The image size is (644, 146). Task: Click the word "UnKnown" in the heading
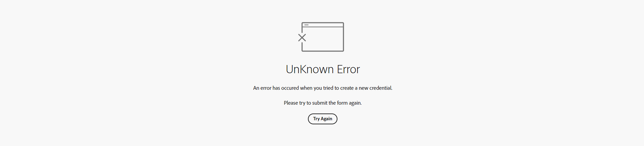(310, 69)
